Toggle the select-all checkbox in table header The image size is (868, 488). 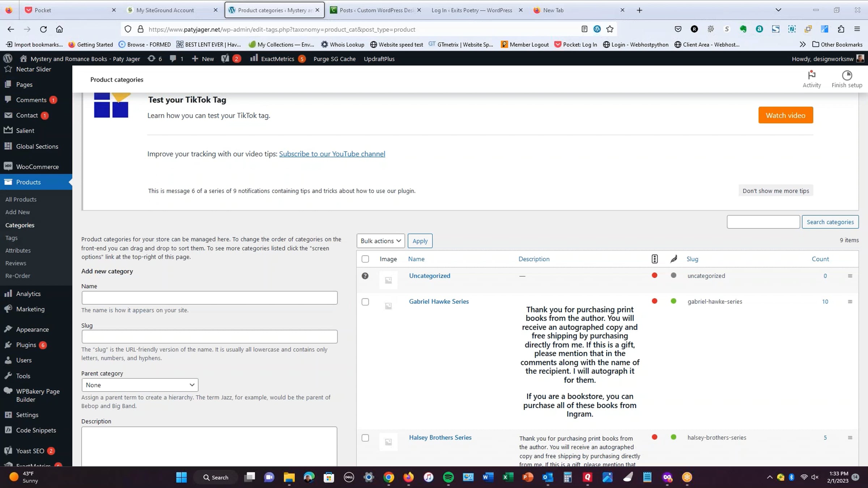[x=365, y=259]
